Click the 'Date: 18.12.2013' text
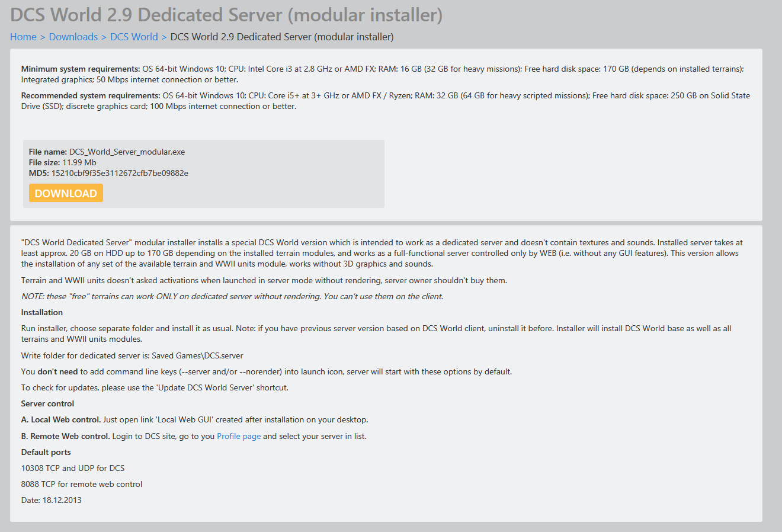This screenshot has width=782, height=532. [52, 500]
